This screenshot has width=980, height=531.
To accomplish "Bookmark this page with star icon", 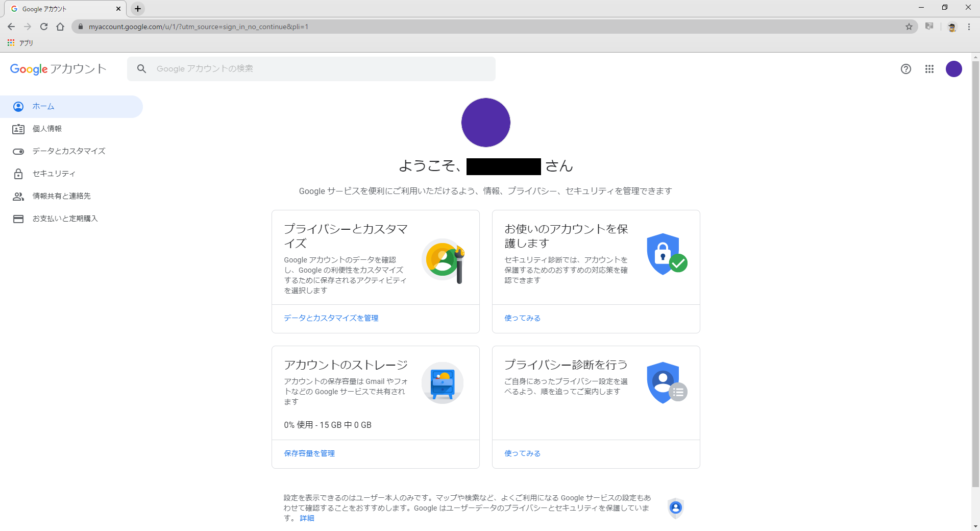I will pos(909,27).
